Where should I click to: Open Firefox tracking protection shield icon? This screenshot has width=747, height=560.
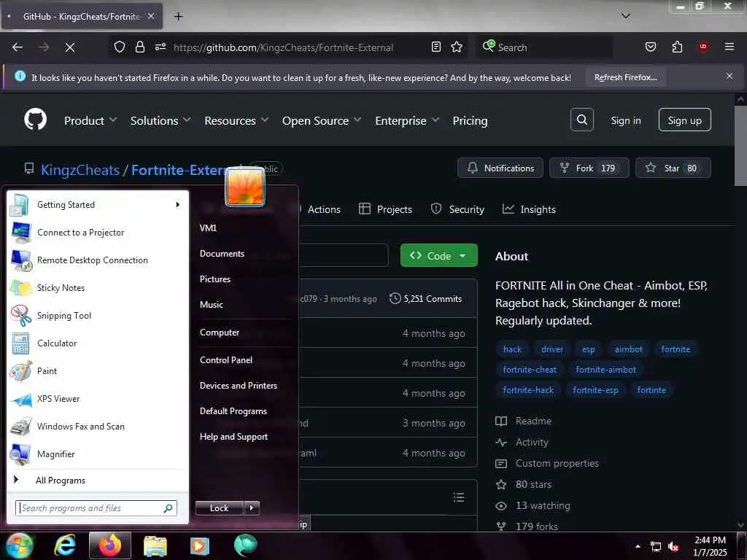tap(120, 47)
